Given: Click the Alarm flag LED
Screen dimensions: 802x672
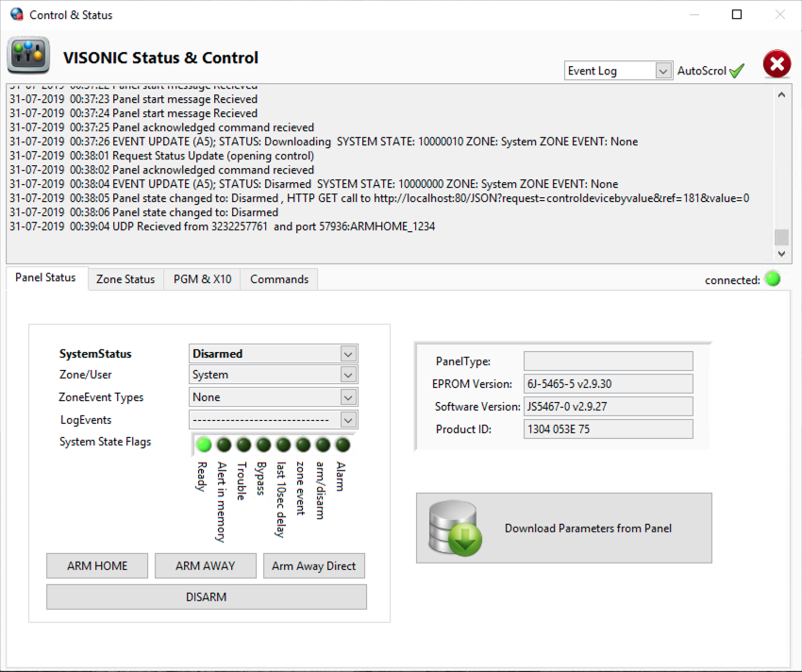Looking at the screenshot, I should click(x=343, y=445).
